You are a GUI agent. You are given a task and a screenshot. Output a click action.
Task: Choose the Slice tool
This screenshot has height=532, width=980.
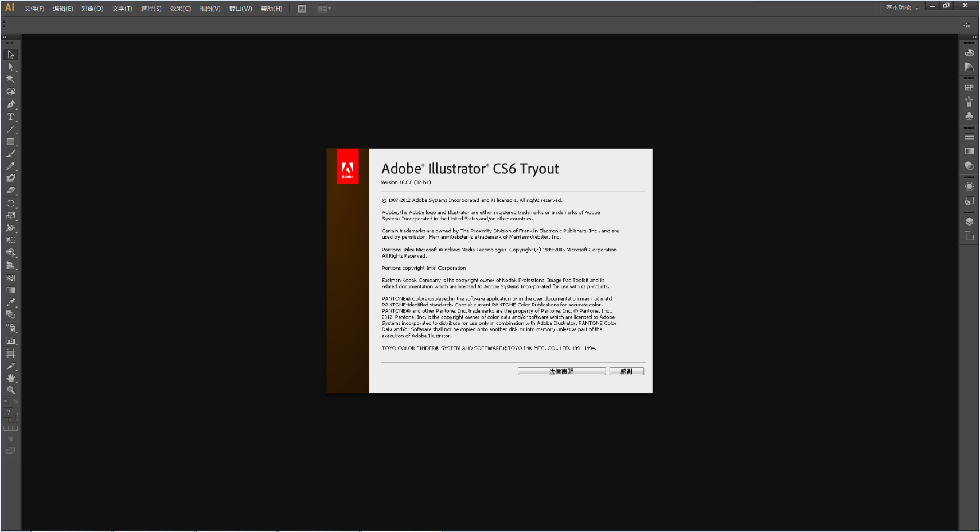click(x=11, y=366)
